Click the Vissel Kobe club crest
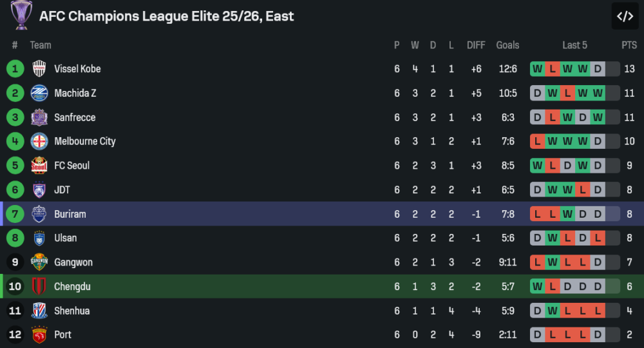This screenshot has width=644, height=348. click(39, 69)
